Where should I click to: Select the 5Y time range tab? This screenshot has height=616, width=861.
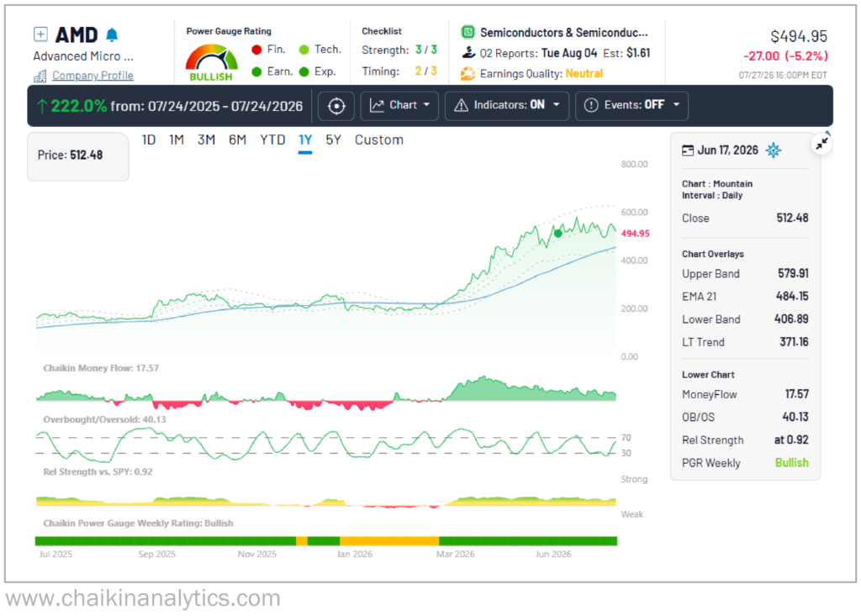333,140
